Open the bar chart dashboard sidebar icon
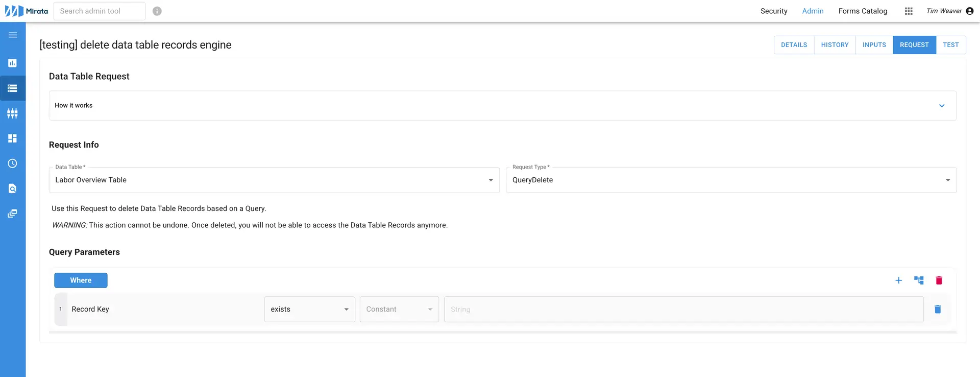The height and width of the screenshot is (377, 980). (x=13, y=63)
